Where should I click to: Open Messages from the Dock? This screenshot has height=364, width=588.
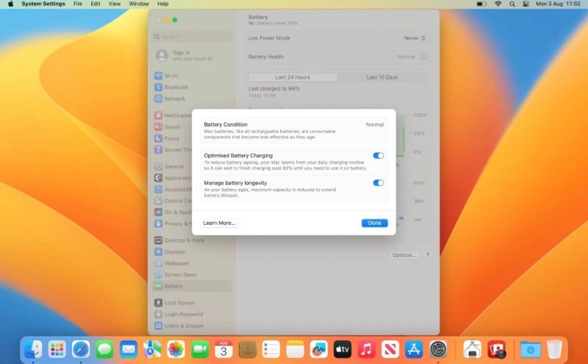pos(104,349)
